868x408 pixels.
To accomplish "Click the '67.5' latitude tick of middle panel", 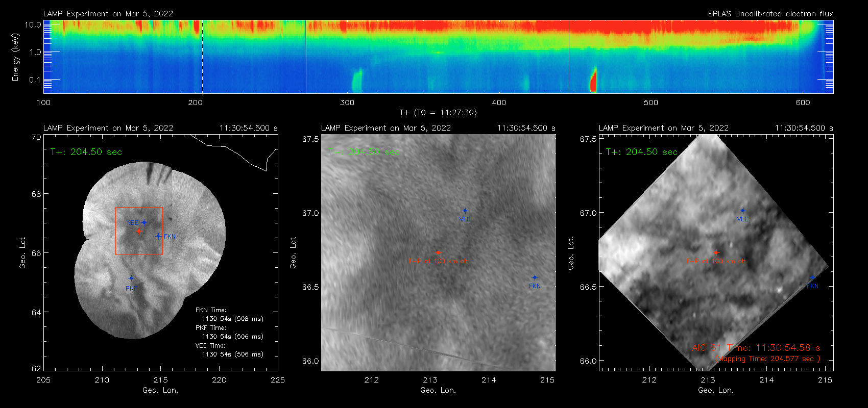I will tap(310, 139).
